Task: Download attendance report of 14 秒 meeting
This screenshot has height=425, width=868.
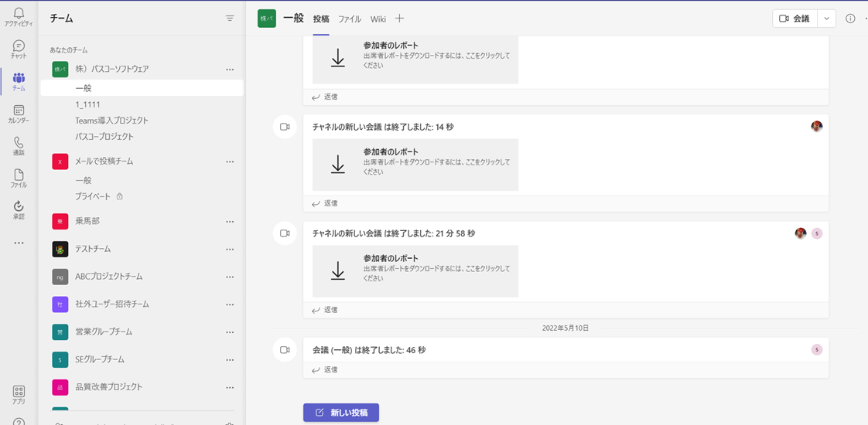Action: (x=337, y=165)
